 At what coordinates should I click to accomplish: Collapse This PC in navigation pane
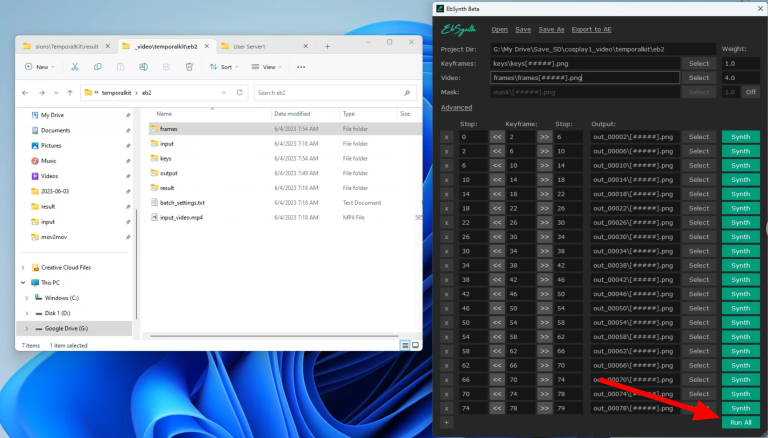point(23,283)
